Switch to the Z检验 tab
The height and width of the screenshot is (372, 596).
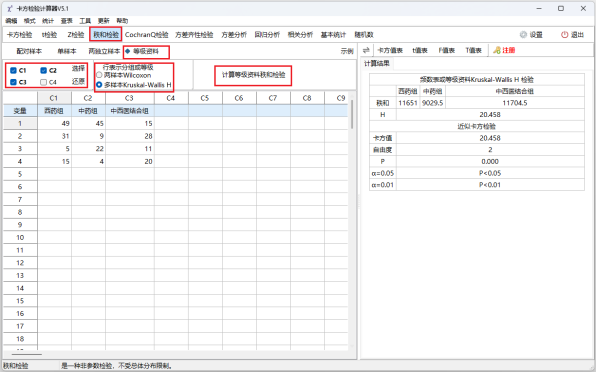76,35
